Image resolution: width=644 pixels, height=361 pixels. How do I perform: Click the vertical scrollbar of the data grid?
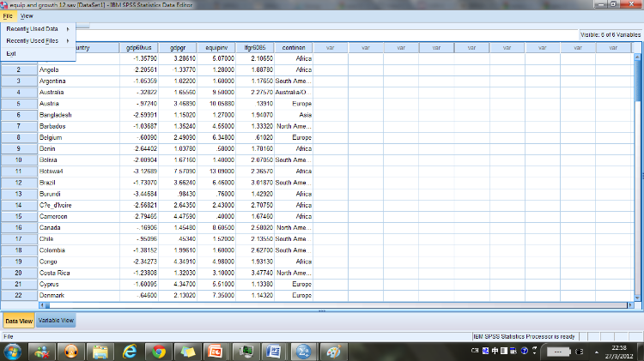point(637,171)
